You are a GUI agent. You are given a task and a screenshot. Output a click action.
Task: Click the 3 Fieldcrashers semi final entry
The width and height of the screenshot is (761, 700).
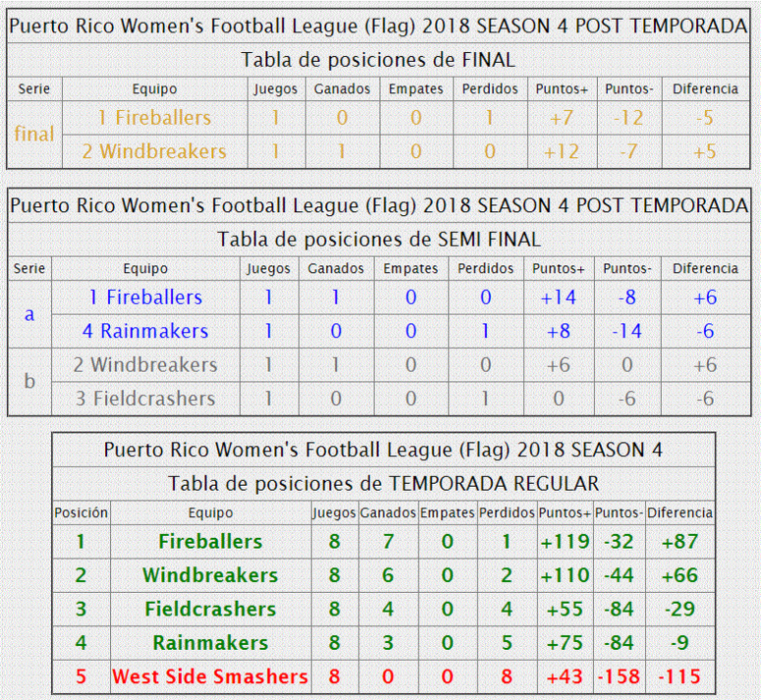(x=145, y=399)
